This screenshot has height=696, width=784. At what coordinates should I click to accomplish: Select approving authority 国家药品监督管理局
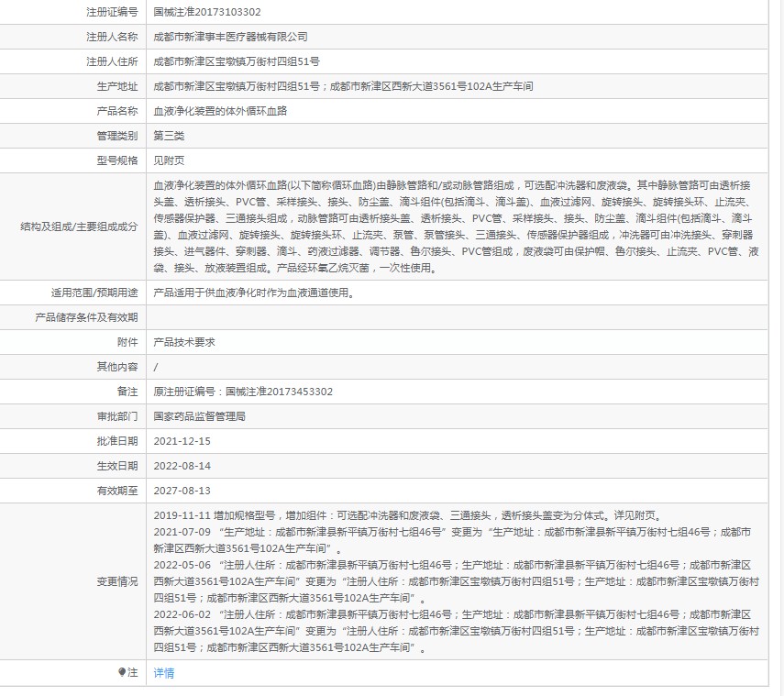point(200,416)
